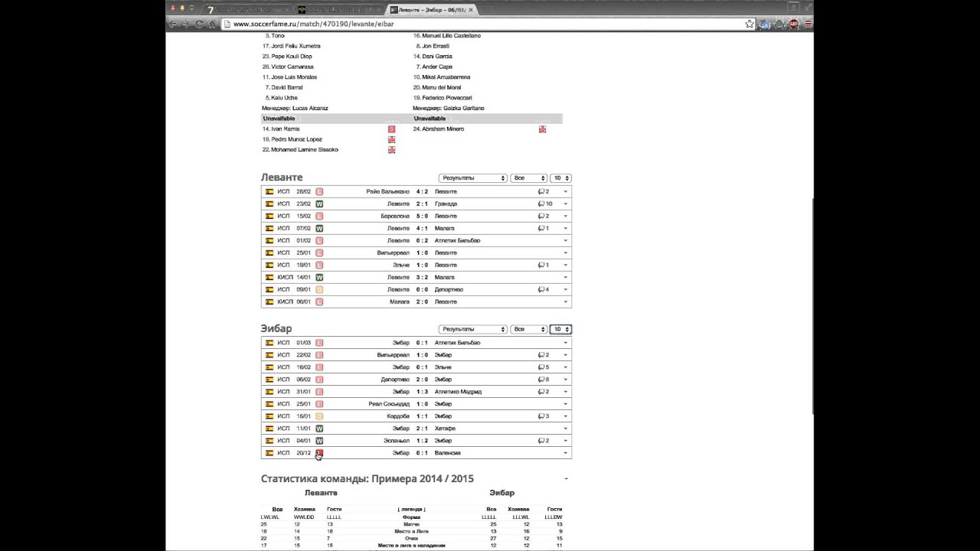Click score 3:2 Леванте–Малага
Image resolution: width=980 pixels, height=551 pixels.
click(x=422, y=277)
